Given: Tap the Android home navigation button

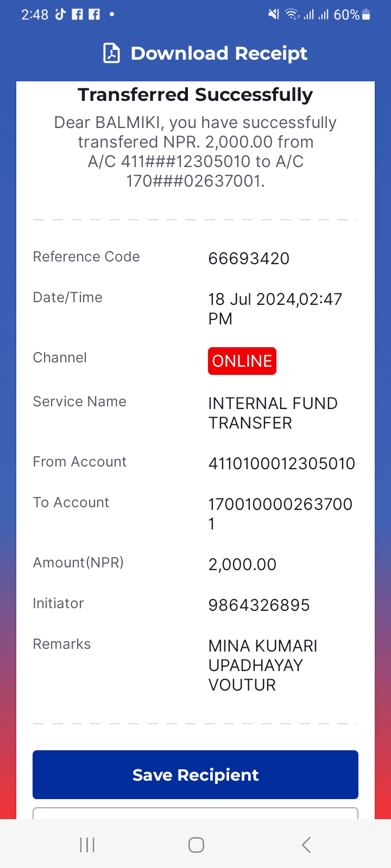Looking at the screenshot, I should click(196, 845).
